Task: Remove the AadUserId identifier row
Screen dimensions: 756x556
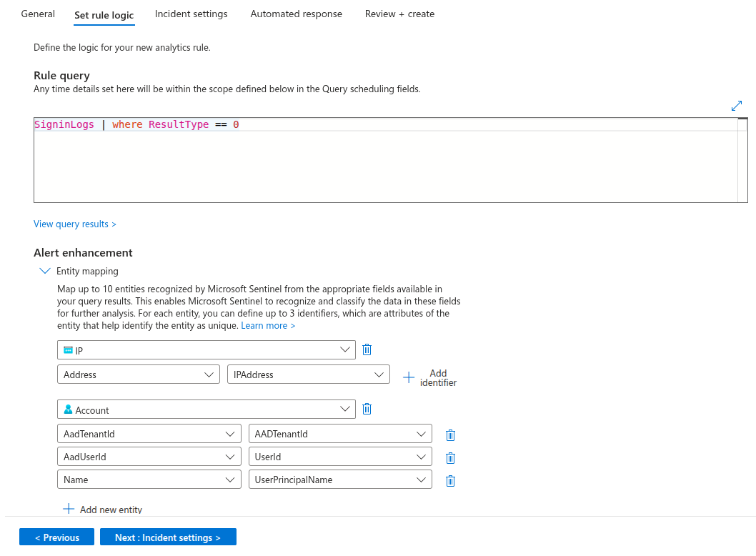Action: (x=450, y=457)
